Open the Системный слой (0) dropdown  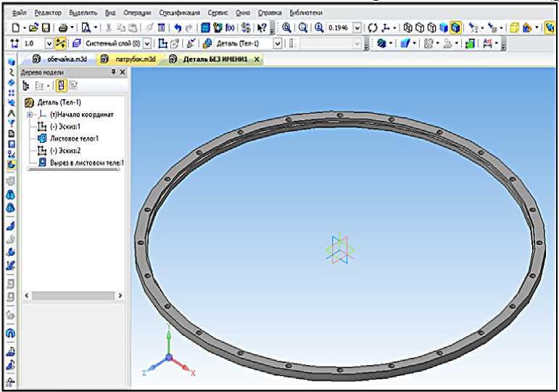click(x=147, y=43)
